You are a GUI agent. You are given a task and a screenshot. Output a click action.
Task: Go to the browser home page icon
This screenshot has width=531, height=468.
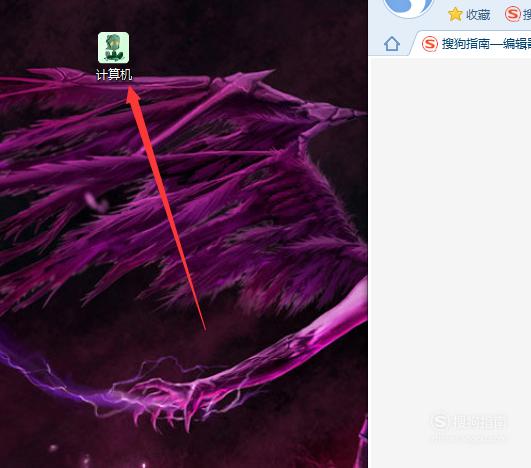point(392,44)
